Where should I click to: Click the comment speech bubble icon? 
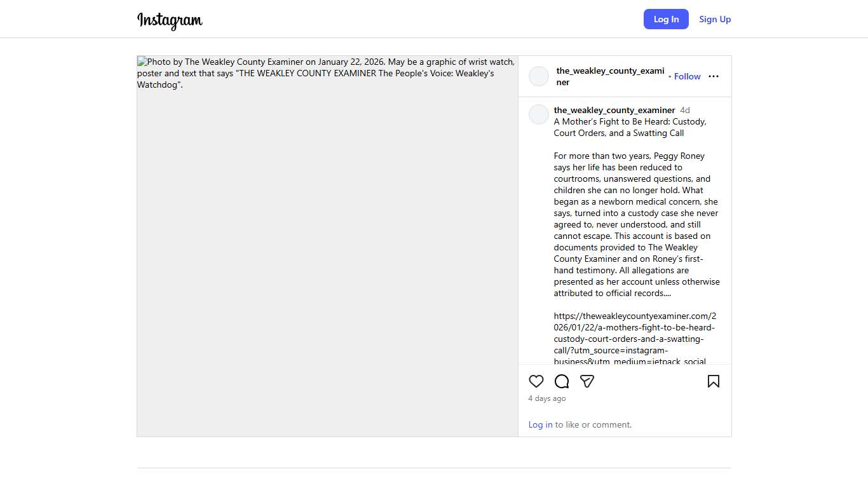[562, 381]
